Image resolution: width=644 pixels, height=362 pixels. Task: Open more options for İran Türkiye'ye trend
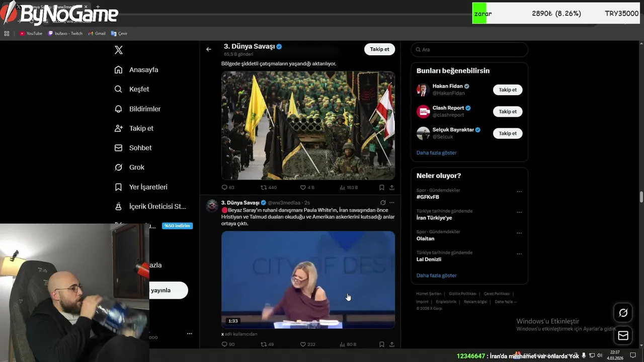519,212
